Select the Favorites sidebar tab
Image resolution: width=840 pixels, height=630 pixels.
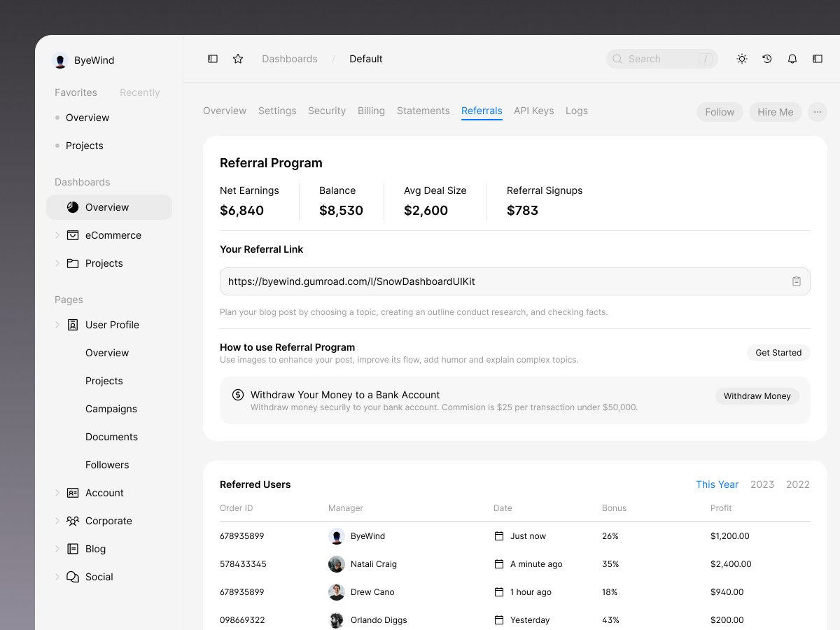coord(76,92)
